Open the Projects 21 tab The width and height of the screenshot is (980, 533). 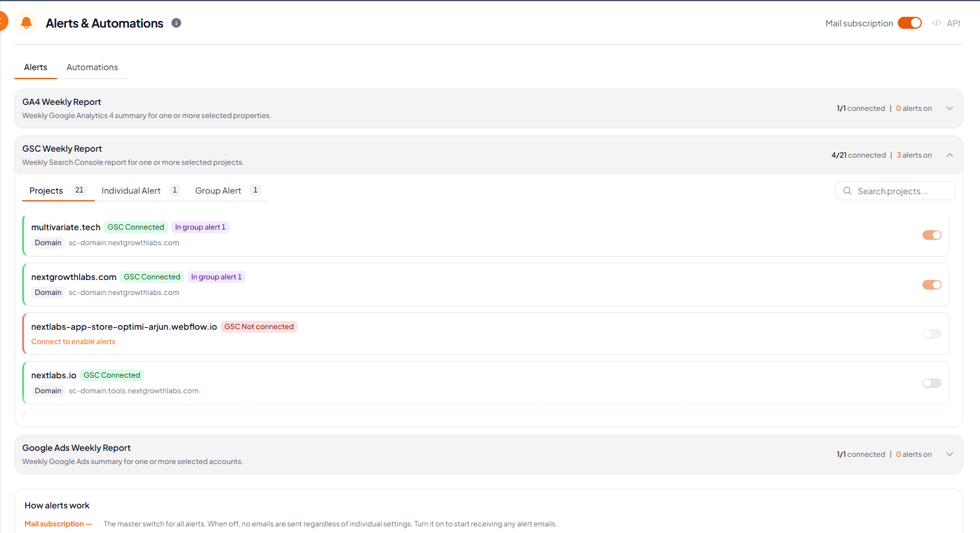pos(58,191)
